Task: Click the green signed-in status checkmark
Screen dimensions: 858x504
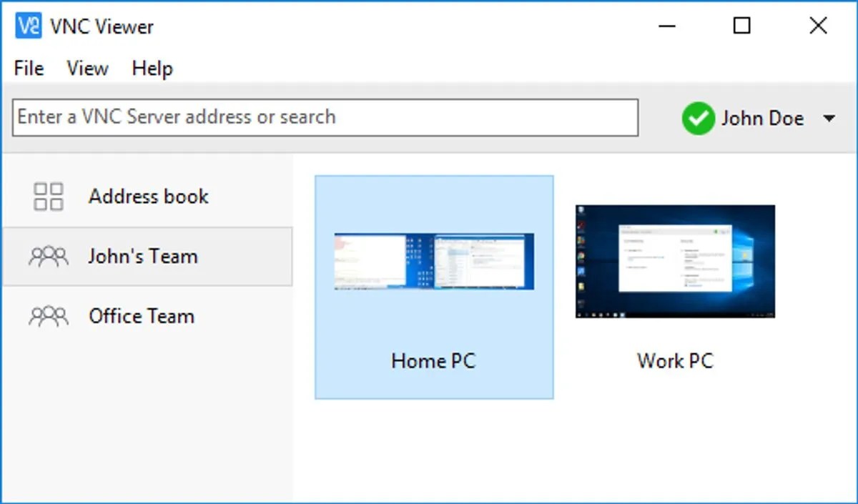Action: click(699, 118)
